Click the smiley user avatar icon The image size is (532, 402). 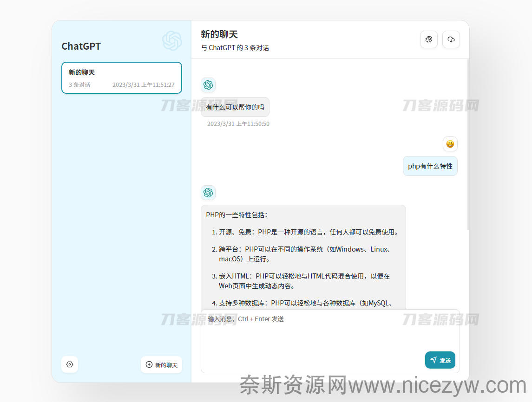[450, 144]
